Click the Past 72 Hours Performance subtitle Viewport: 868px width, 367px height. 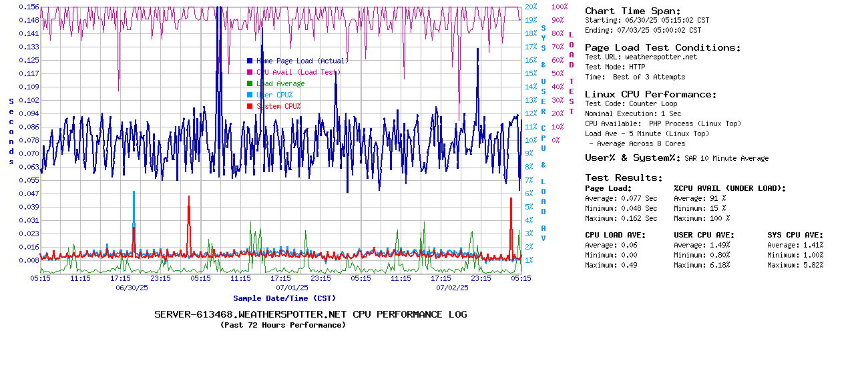[x=283, y=325]
